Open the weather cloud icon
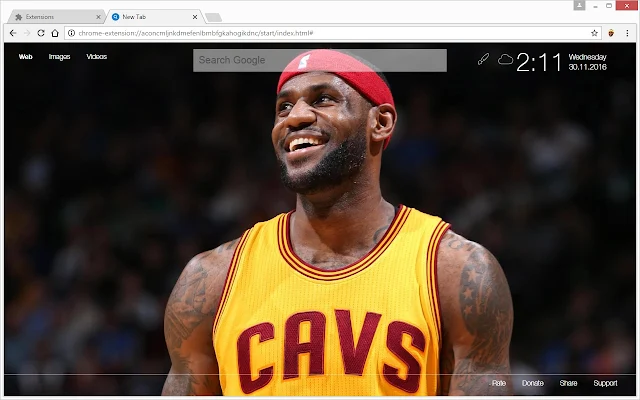This screenshot has height=400, width=640. point(505,60)
